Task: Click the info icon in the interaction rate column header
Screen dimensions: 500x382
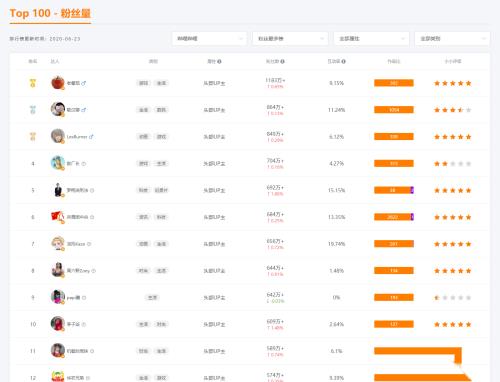Action: click(343, 61)
